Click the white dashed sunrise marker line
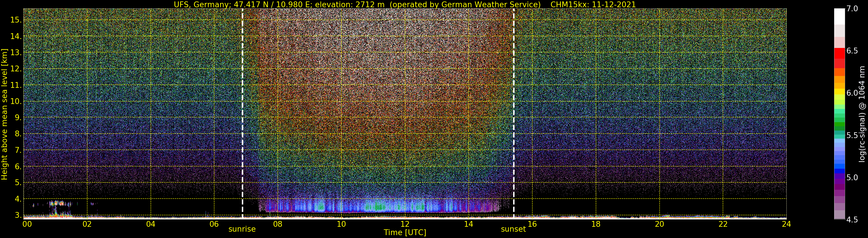 click(x=242, y=113)
